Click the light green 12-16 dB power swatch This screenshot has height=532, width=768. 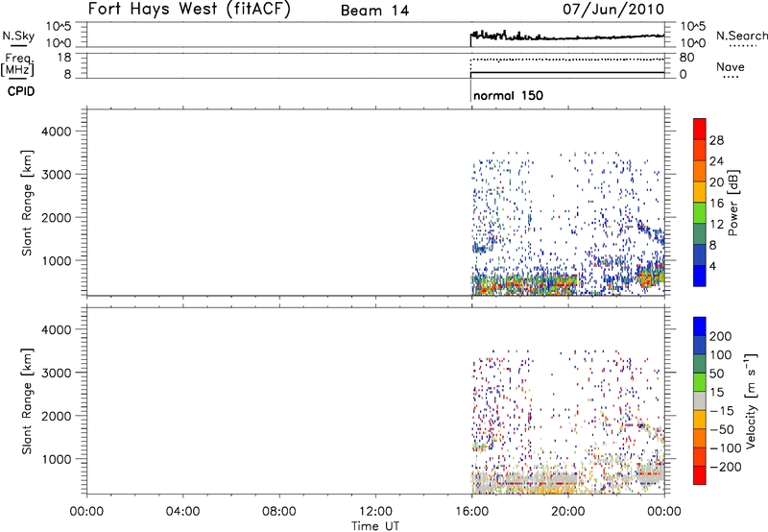(700, 213)
